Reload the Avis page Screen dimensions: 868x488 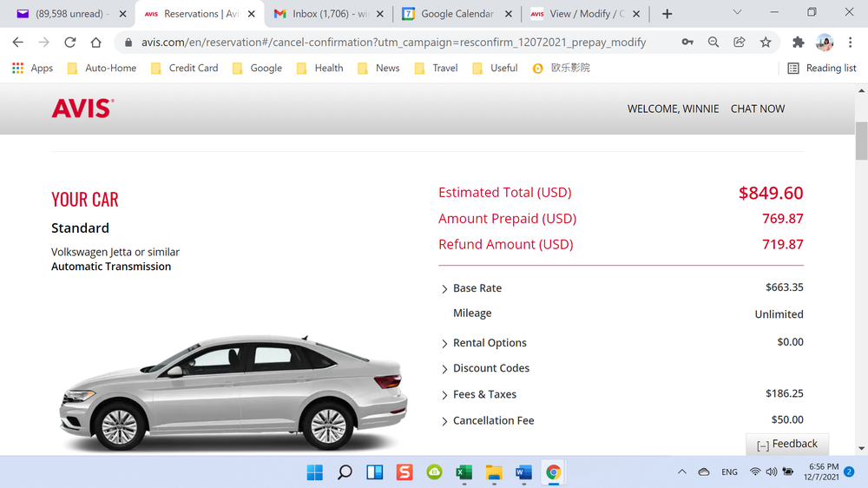point(69,42)
